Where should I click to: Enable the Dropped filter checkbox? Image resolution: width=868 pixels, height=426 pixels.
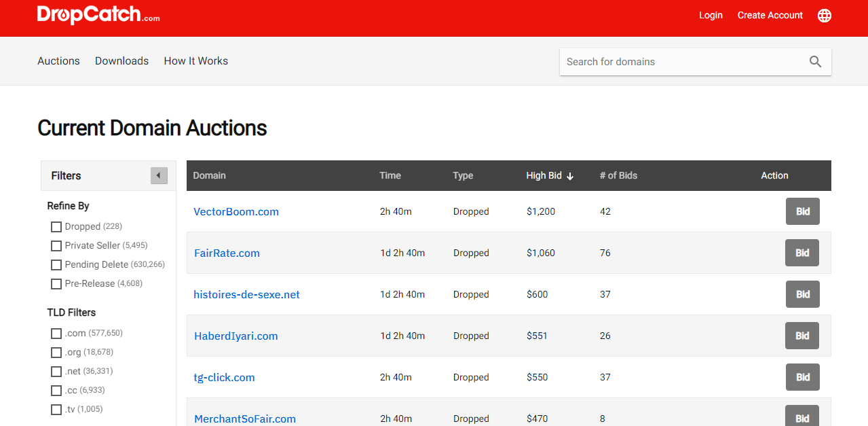point(56,227)
